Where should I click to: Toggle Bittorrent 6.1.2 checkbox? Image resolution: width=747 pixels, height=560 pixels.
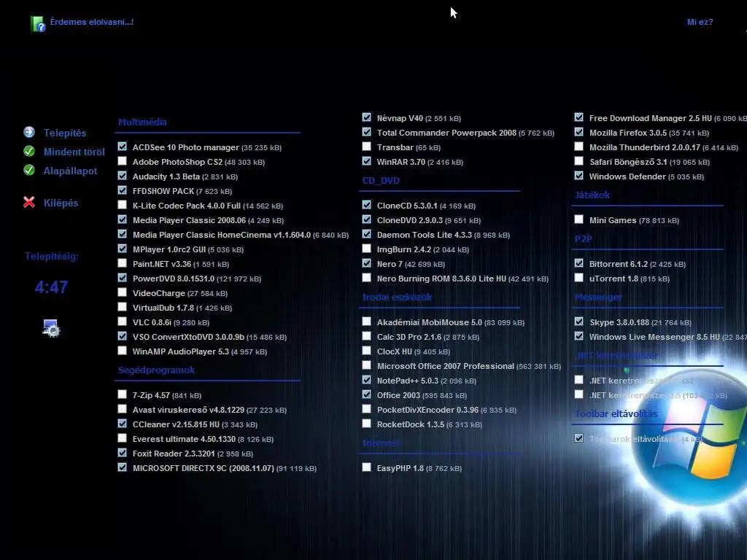coord(578,262)
